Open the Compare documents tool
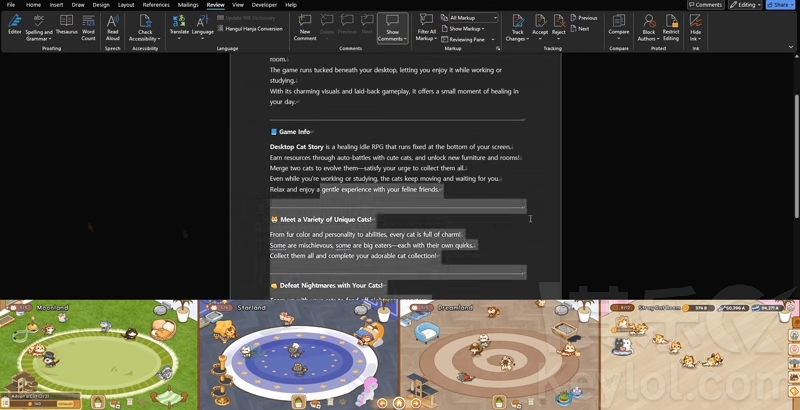This screenshot has height=410, width=800. pos(619,25)
